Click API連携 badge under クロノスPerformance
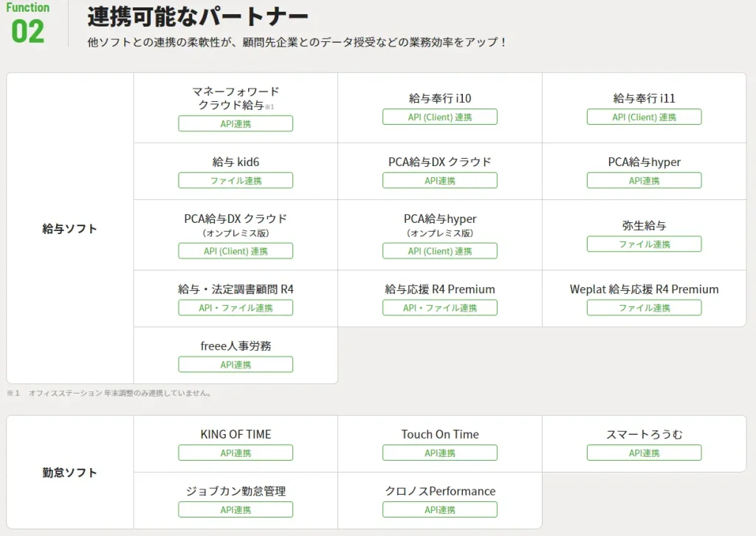The image size is (756, 536). pos(440,509)
